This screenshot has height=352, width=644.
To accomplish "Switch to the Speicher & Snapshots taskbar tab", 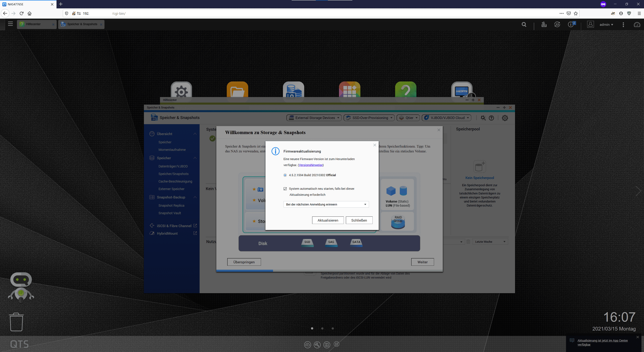I will tap(81, 24).
